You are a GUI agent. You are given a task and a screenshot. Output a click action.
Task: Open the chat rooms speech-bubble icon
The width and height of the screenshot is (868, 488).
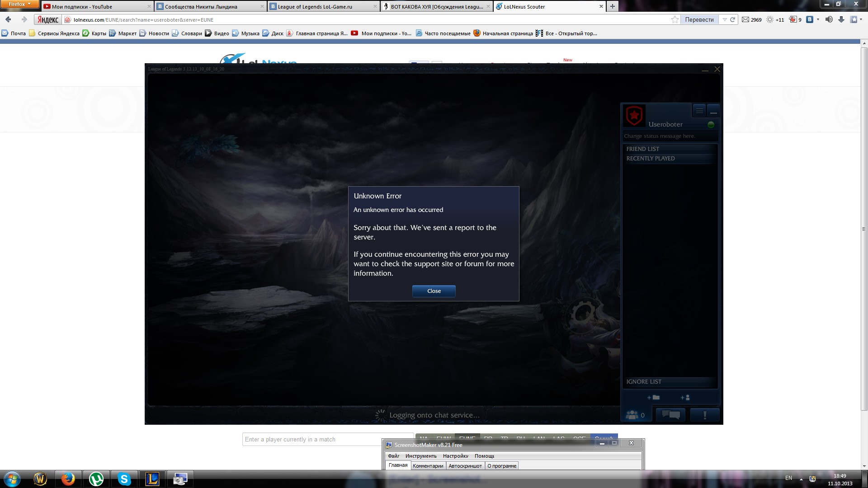click(x=670, y=414)
